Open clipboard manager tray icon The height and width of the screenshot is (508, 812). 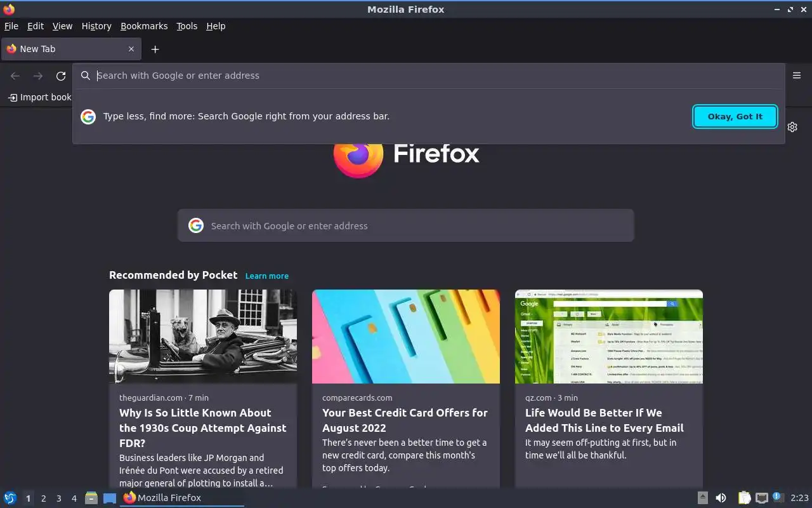pyautogui.click(x=744, y=498)
